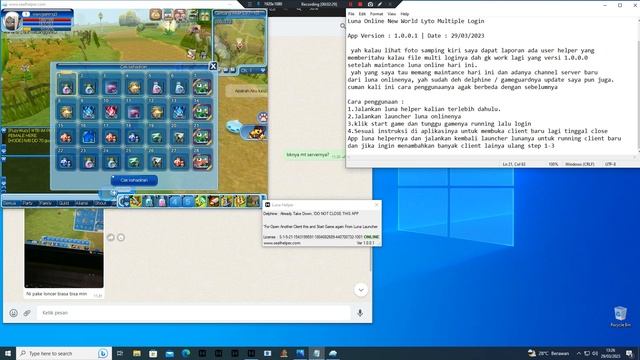Click the pencil draw icon in recorder
The height and width of the screenshot is (360, 640).
(380, 4)
